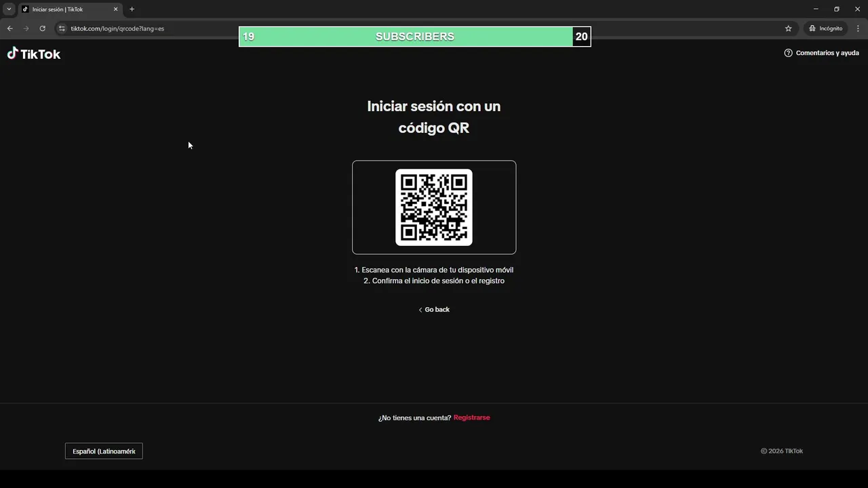Open the Incógnito profile indicator
The height and width of the screenshot is (488, 868).
[825, 28]
